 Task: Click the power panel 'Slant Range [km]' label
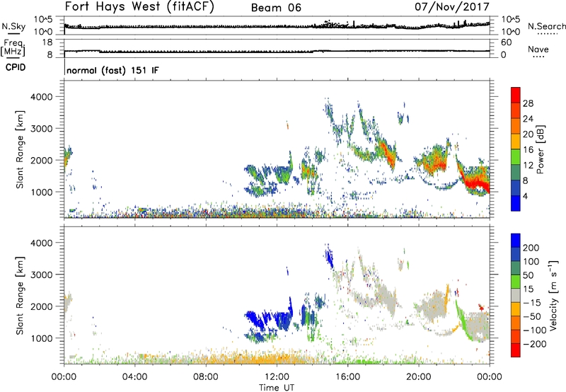pyautogui.click(x=20, y=149)
